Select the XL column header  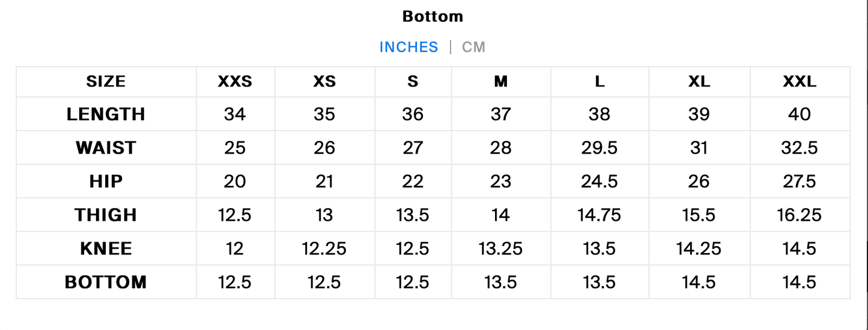click(x=699, y=81)
